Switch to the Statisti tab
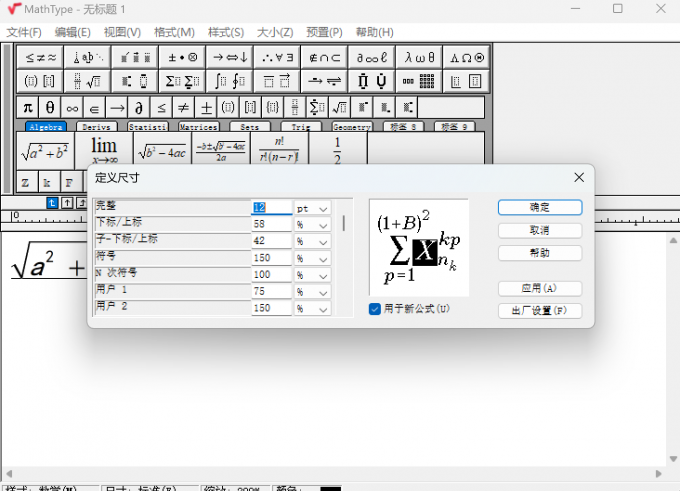The width and height of the screenshot is (680, 491). 147,127
